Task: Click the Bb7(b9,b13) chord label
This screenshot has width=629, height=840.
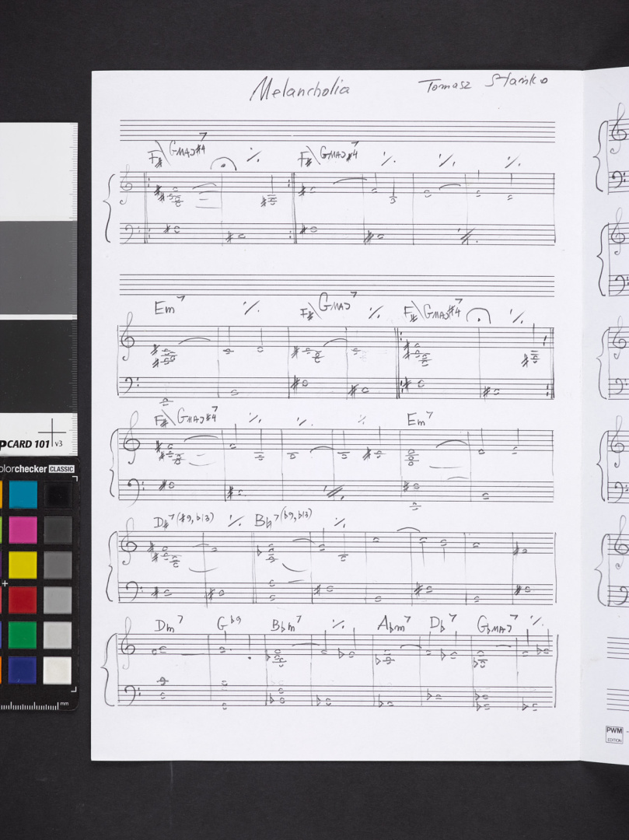Action: pyautogui.click(x=283, y=517)
